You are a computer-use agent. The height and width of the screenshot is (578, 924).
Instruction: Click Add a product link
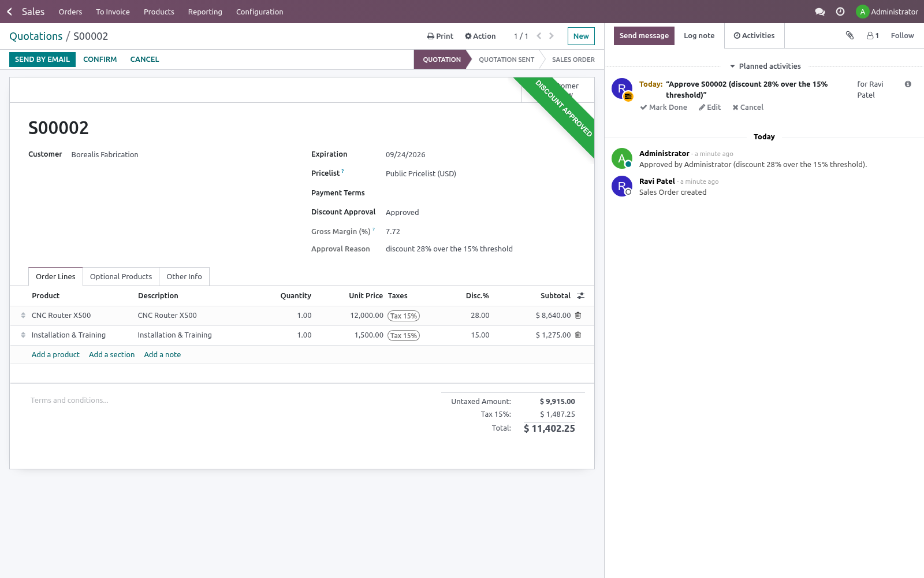(55, 355)
